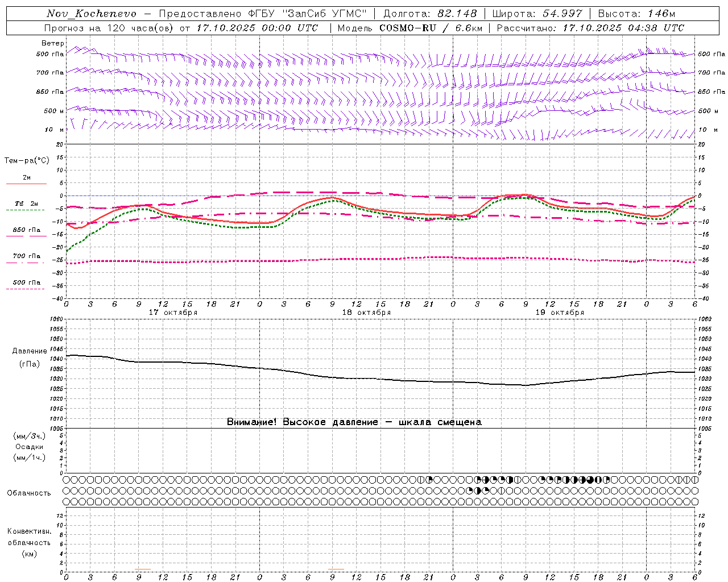Click the Рассчитано: 17.10.2025 04:38 UTC timestamp
Screen dimensions: 728x582
click(590, 28)
